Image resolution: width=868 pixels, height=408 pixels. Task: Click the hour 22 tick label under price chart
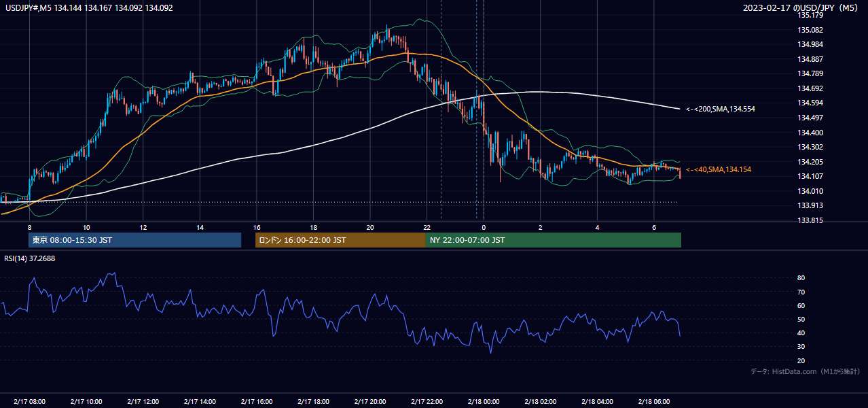pos(427,227)
